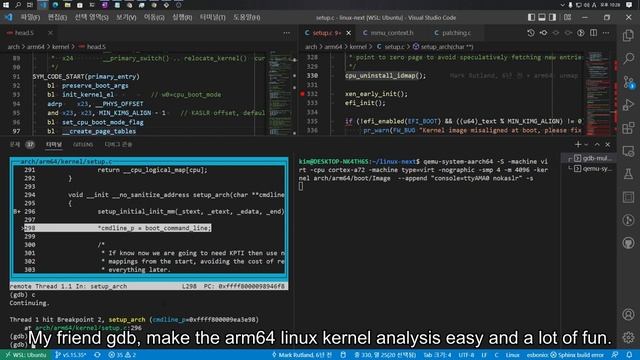Open the Terminal (터미널) menu
This screenshot has height=360, width=640.
pyautogui.click(x=212, y=18)
